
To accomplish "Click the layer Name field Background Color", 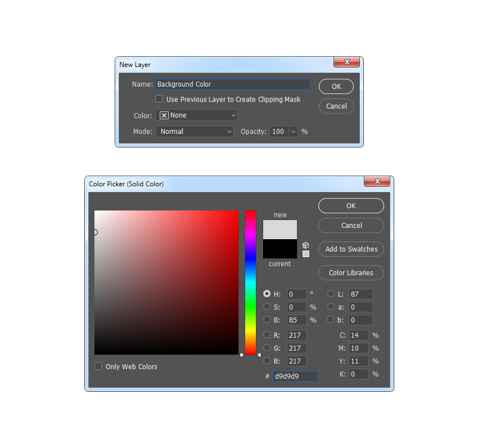I will [232, 84].
